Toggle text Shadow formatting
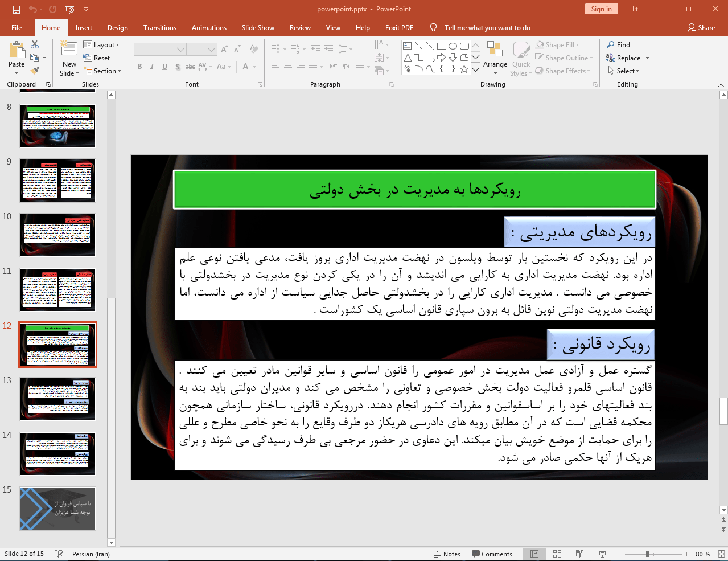 tap(178, 67)
